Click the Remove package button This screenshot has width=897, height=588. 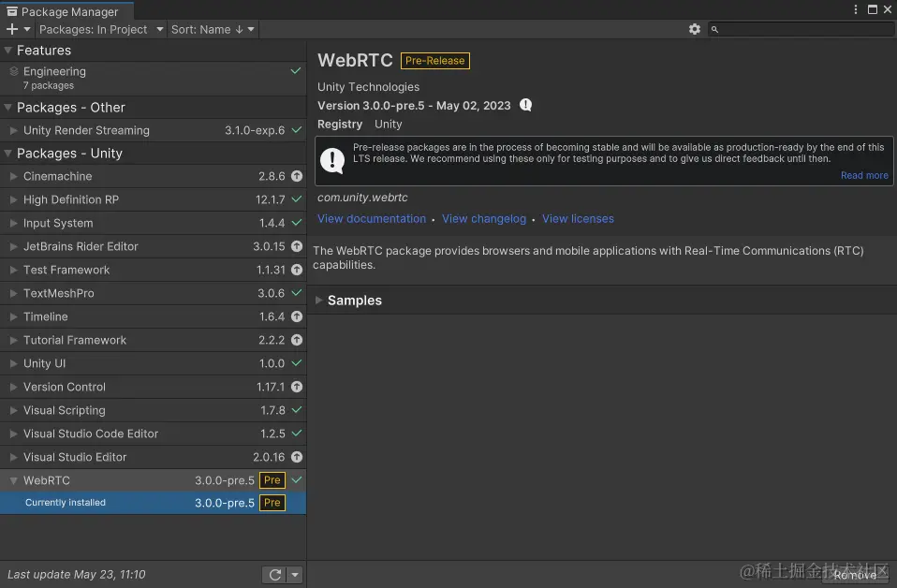click(855, 575)
